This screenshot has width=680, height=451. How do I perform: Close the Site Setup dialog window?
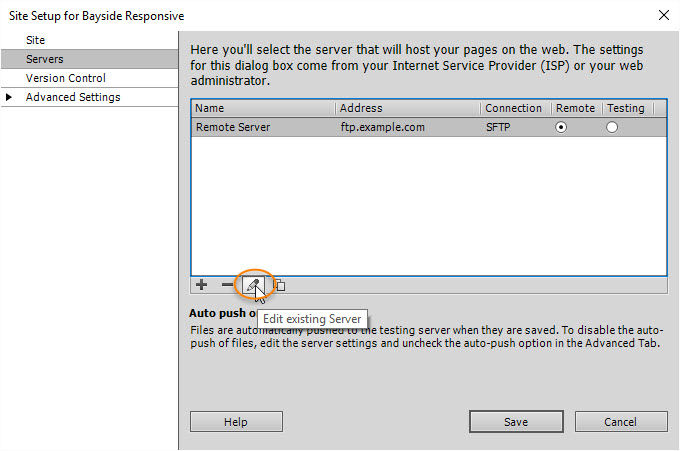point(664,16)
